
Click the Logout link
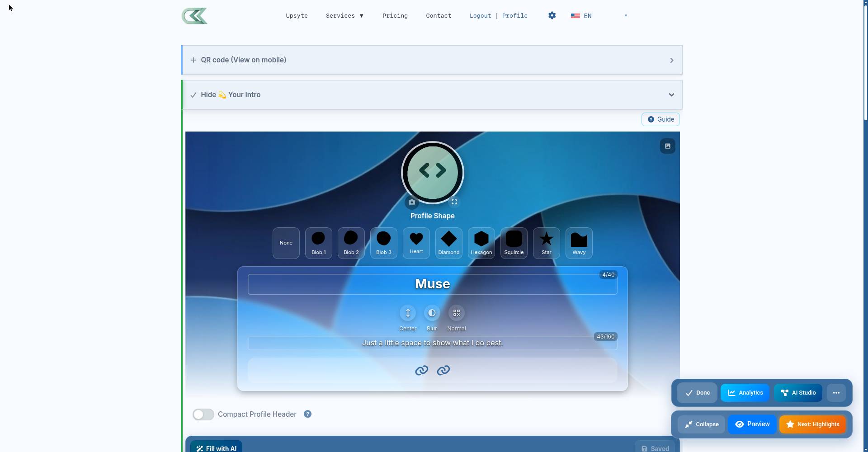(480, 16)
